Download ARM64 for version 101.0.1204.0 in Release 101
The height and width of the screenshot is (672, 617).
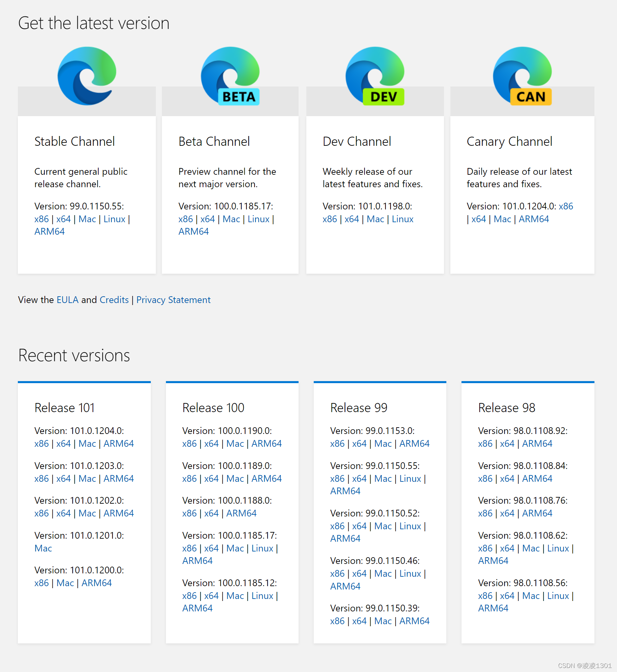(x=118, y=443)
